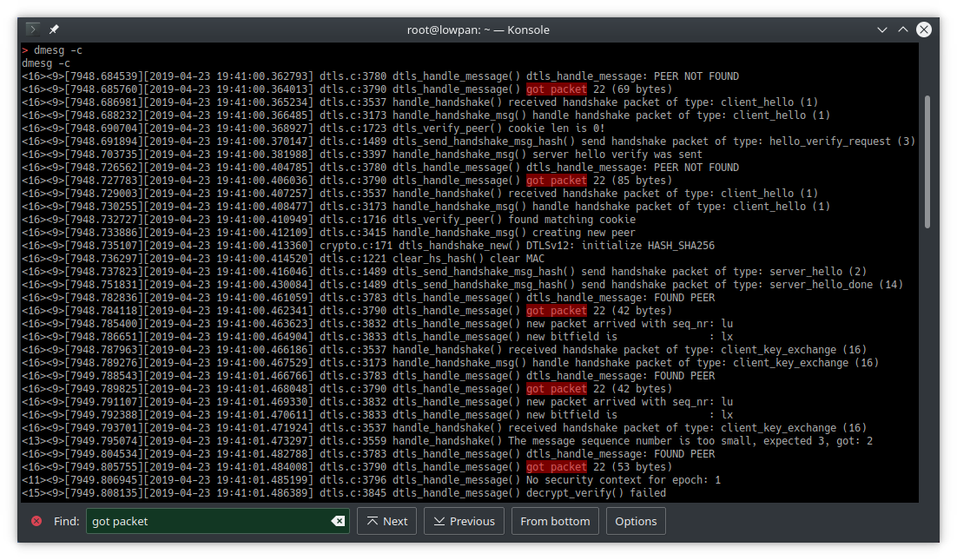The height and width of the screenshot is (560, 957).
Task: Click the 'cookie len is 0!' text
Action: click(x=556, y=128)
